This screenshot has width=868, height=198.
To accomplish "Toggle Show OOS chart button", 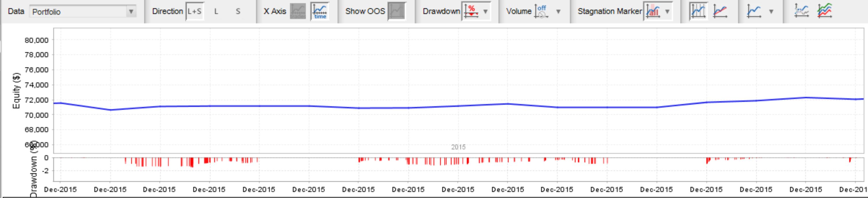I will click(x=397, y=11).
